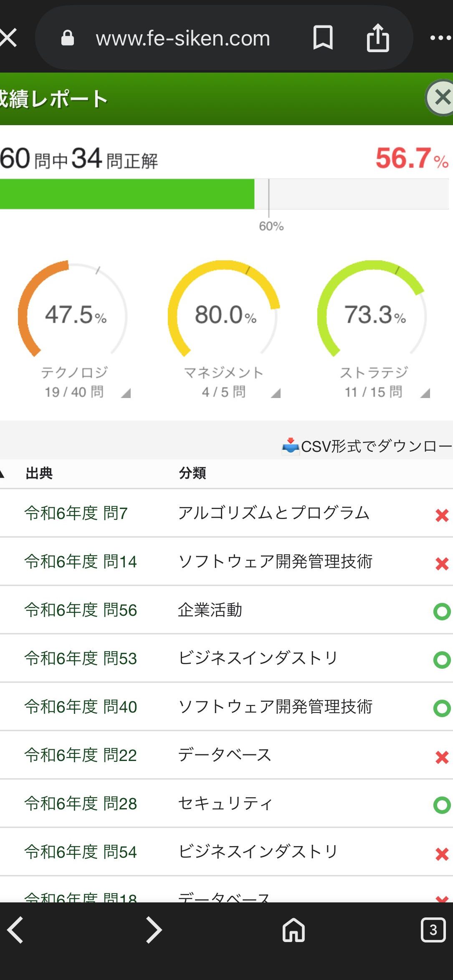Expand the テクノロジ score breakdown
Screen dimensions: 453x980
pos(126,393)
